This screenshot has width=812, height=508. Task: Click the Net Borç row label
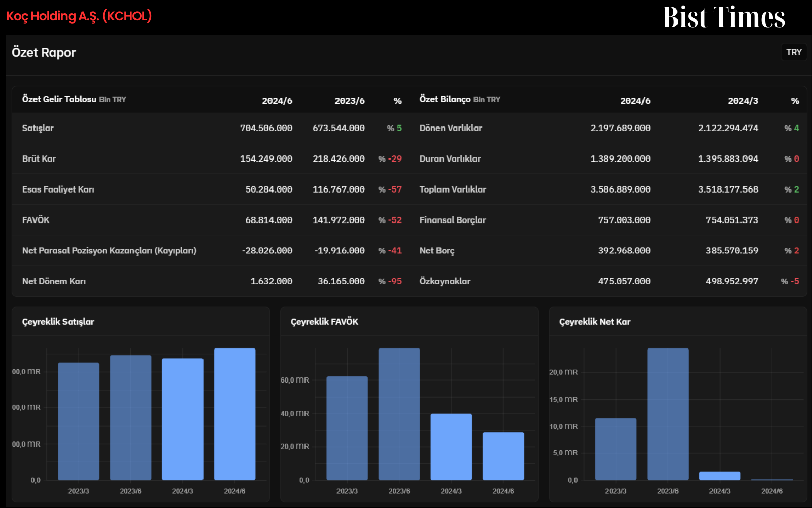pyautogui.click(x=437, y=251)
